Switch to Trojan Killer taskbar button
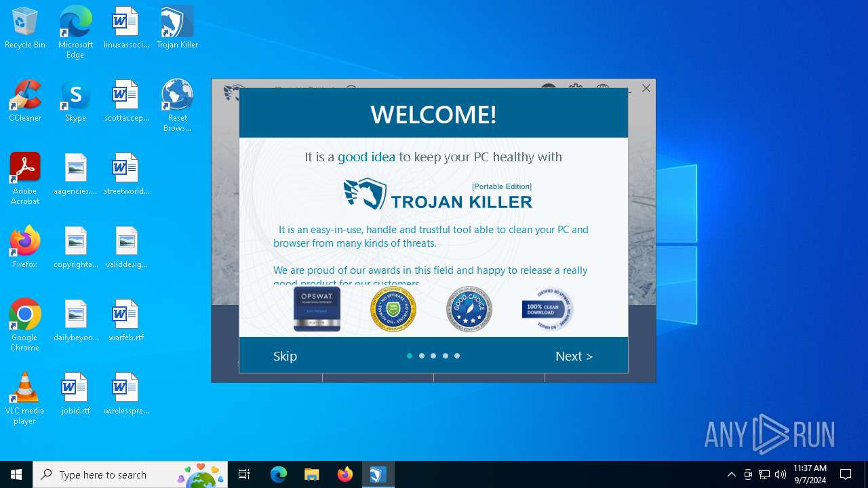 [x=378, y=474]
